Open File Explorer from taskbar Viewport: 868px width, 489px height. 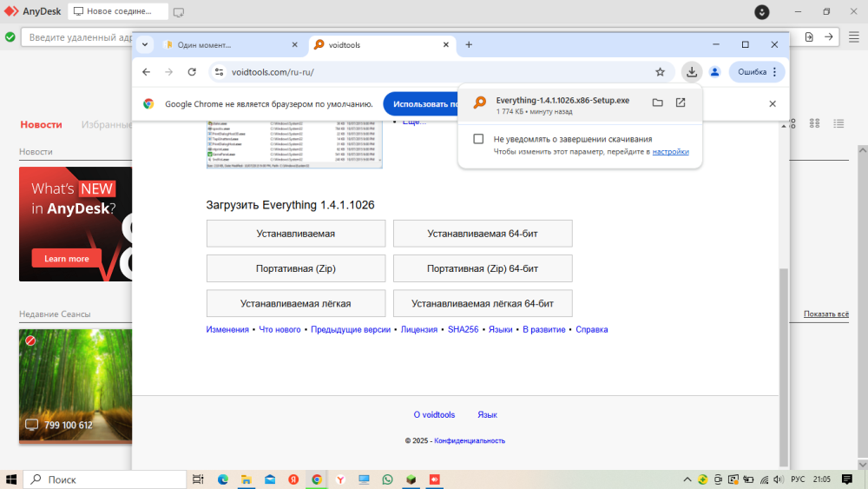pyautogui.click(x=247, y=479)
